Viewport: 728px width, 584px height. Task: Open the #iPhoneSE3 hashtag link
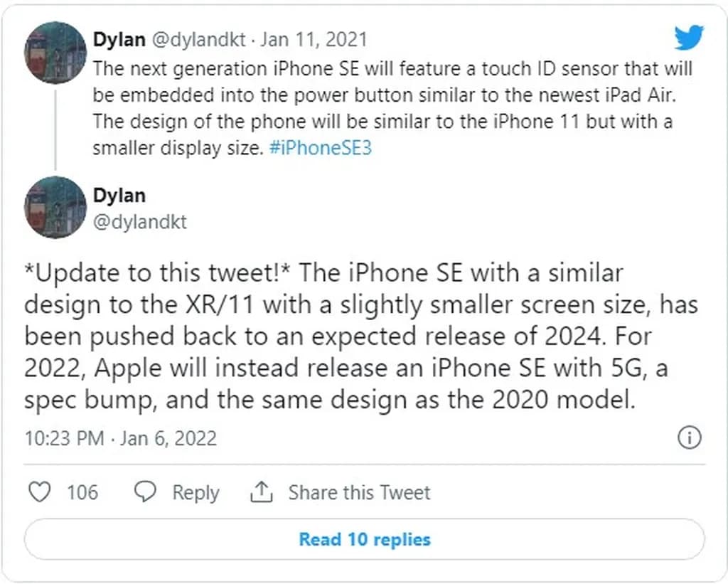pyautogui.click(x=321, y=149)
